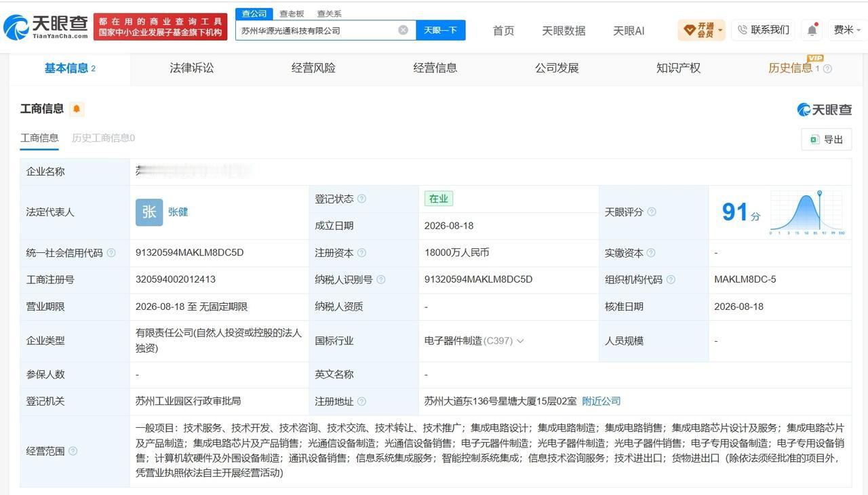Select credit code 91320594MAKLM8DC5D under 统一社会信用代码
The image size is (868, 495).
(x=189, y=252)
